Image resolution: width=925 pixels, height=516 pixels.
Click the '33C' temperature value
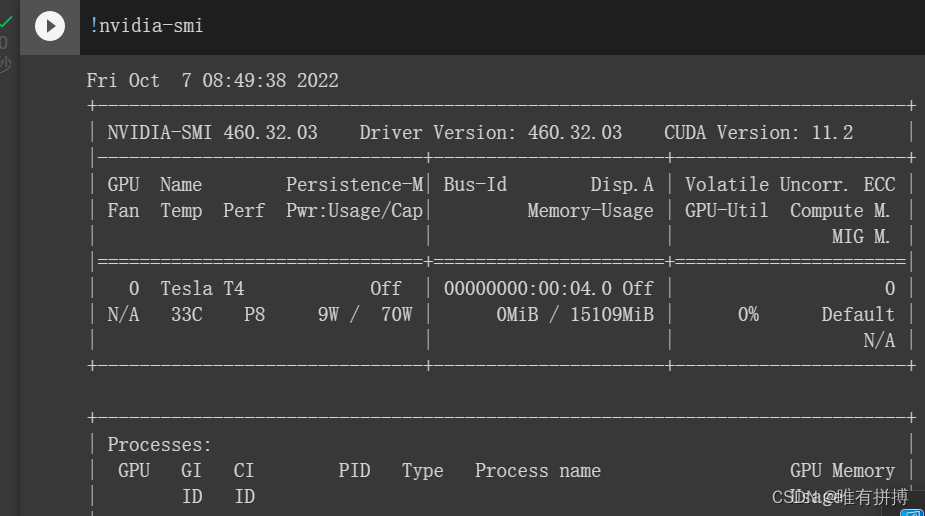(x=186, y=314)
